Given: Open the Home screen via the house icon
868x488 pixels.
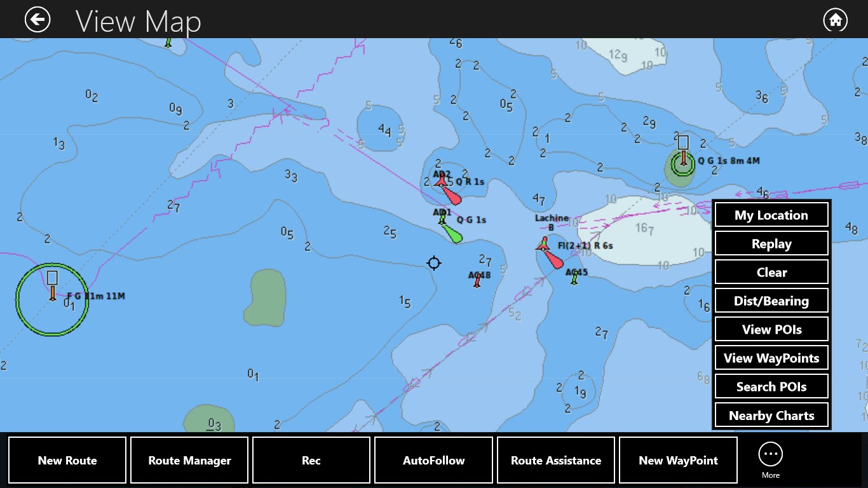Looking at the screenshot, I should (835, 19).
